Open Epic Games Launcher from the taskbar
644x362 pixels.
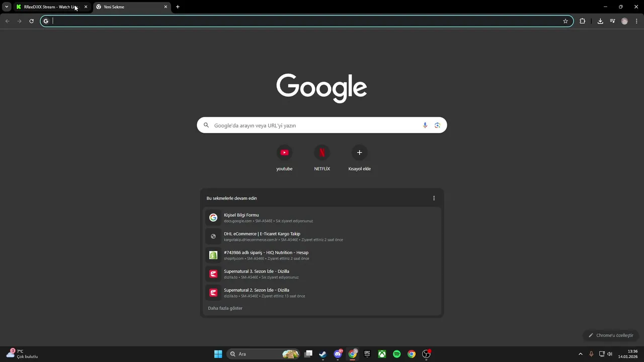pyautogui.click(x=367, y=354)
